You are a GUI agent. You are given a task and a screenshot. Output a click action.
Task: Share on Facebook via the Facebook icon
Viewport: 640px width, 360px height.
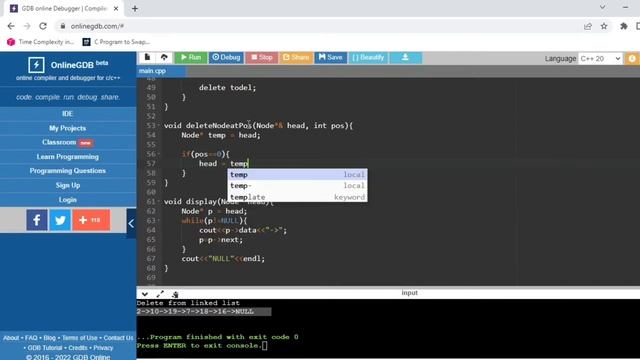[x=37, y=220]
